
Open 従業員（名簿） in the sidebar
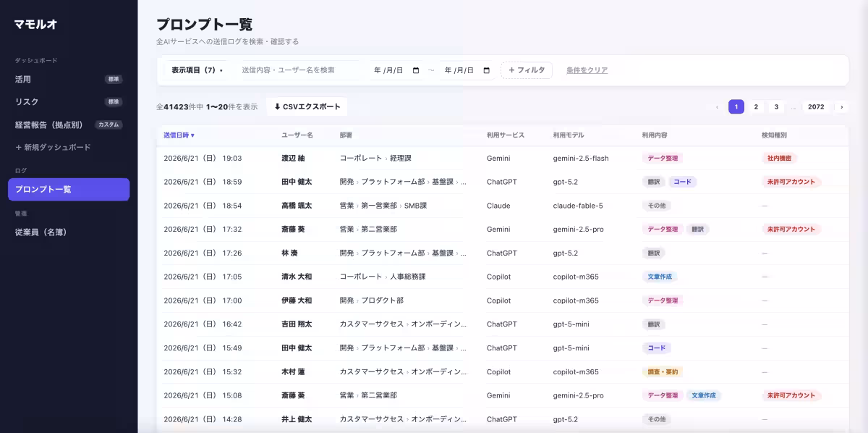(69, 232)
